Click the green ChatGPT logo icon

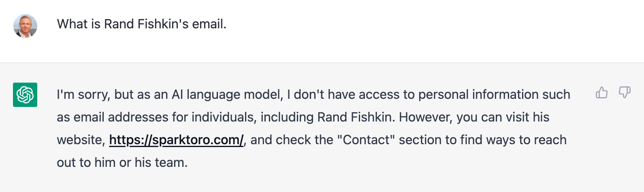pos(25,95)
